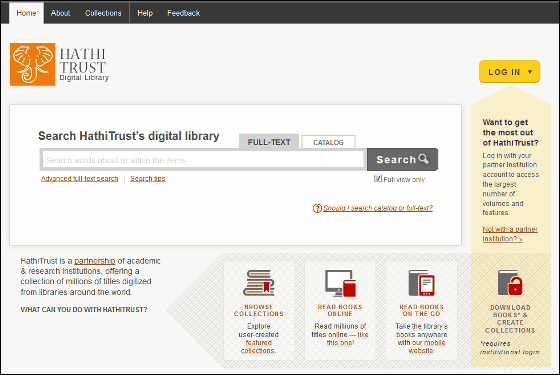Viewport: 560px width, 375px height.
Task: Open the 'like this one!' link
Action: (x=347, y=339)
